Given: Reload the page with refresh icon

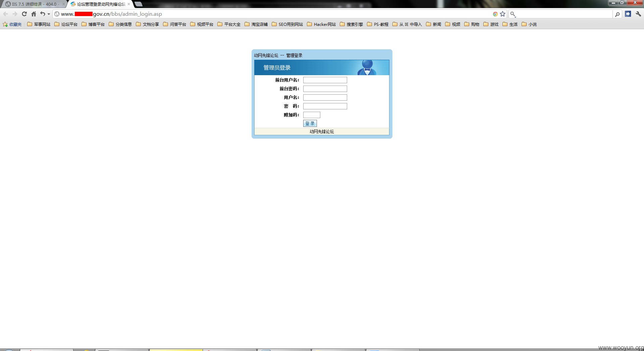Looking at the screenshot, I should (24, 14).
